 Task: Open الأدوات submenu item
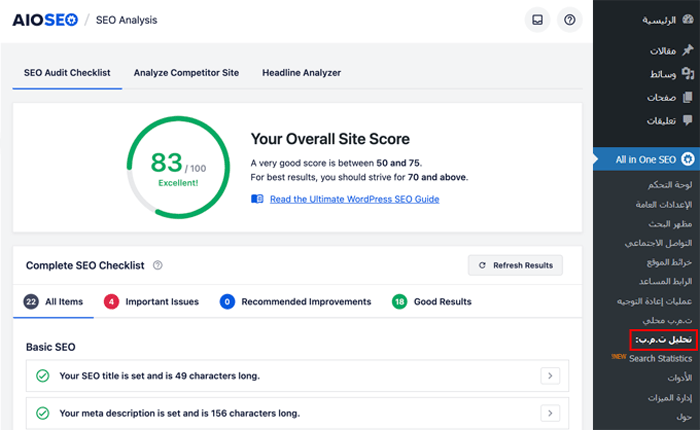tap(680, 378)
